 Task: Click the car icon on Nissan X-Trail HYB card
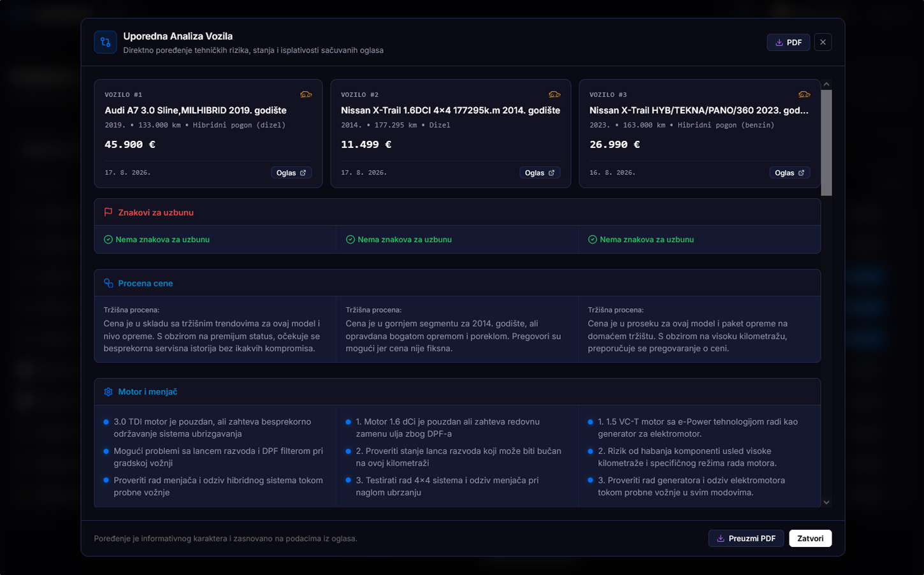[804, 94]
